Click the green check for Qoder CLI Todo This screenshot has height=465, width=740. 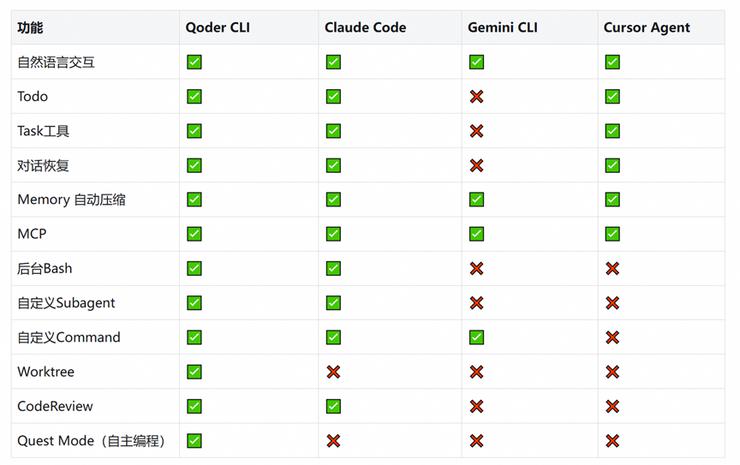(194, 97)
